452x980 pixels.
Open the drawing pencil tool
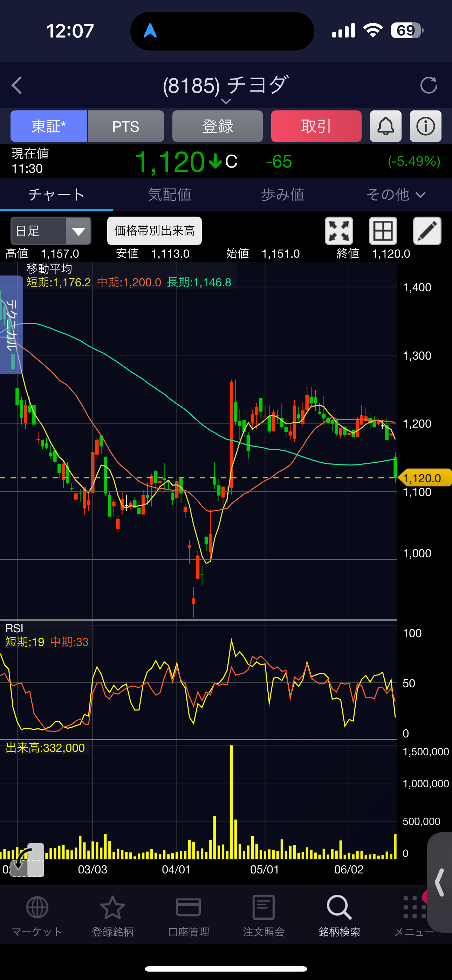(427, 231)
